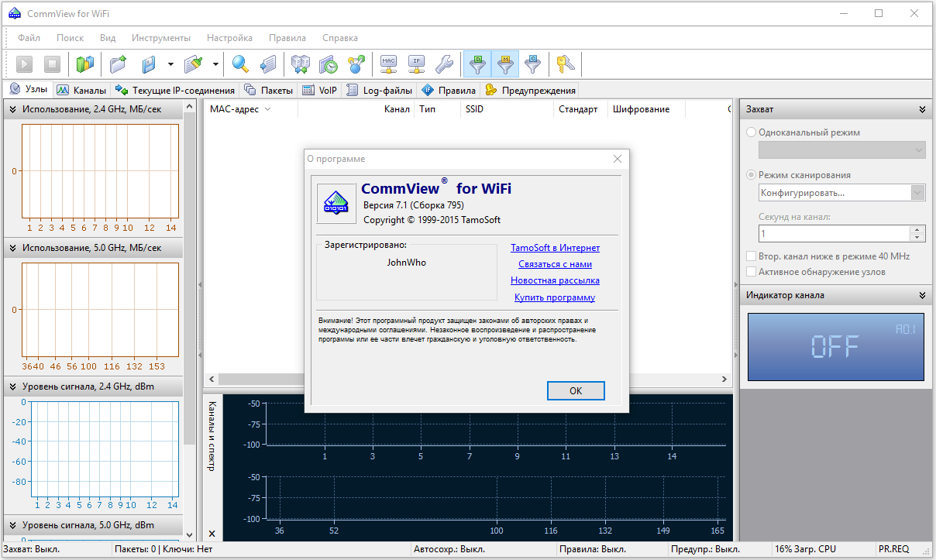This screenshot has width=936, height=560.
Task: Switch to the Каналы tab
Action: coord(81,90)
